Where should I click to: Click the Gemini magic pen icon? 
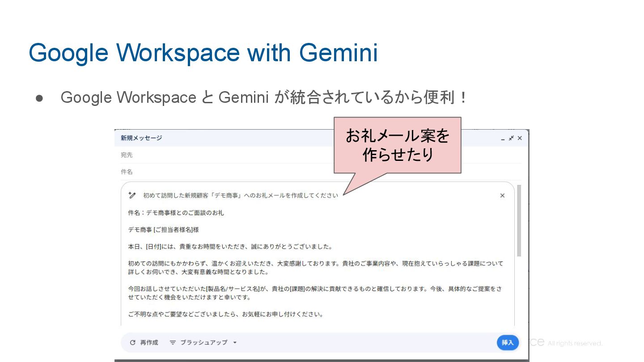pyautogui.click(x=132, y=195)
